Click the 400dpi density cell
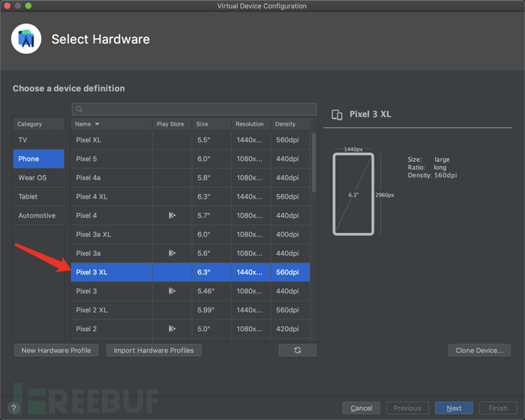 [x=291, y=234]
